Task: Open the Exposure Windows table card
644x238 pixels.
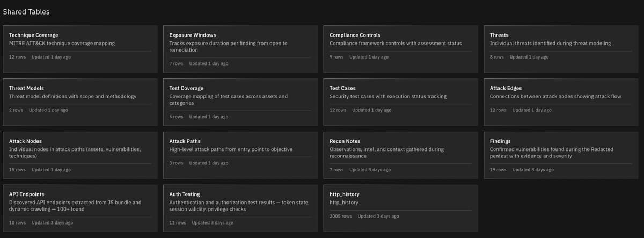Action: [240, 49]
